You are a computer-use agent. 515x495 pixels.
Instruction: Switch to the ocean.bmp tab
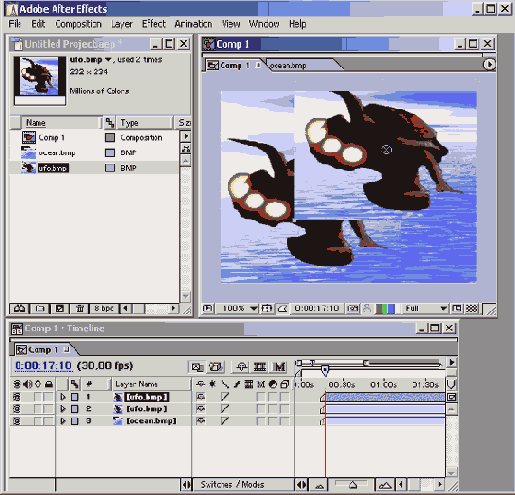pyautogui.click(x=288, y=65)
